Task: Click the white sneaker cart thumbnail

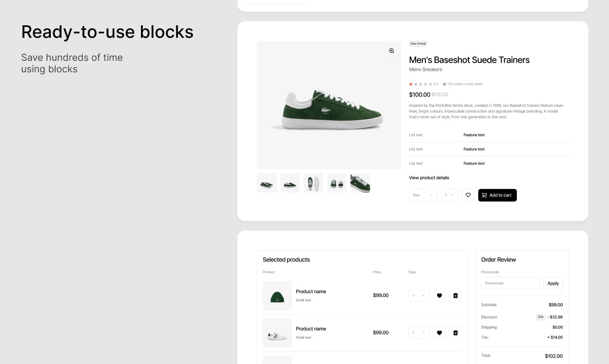Action: pyautogui.click(x=277, y=333)
